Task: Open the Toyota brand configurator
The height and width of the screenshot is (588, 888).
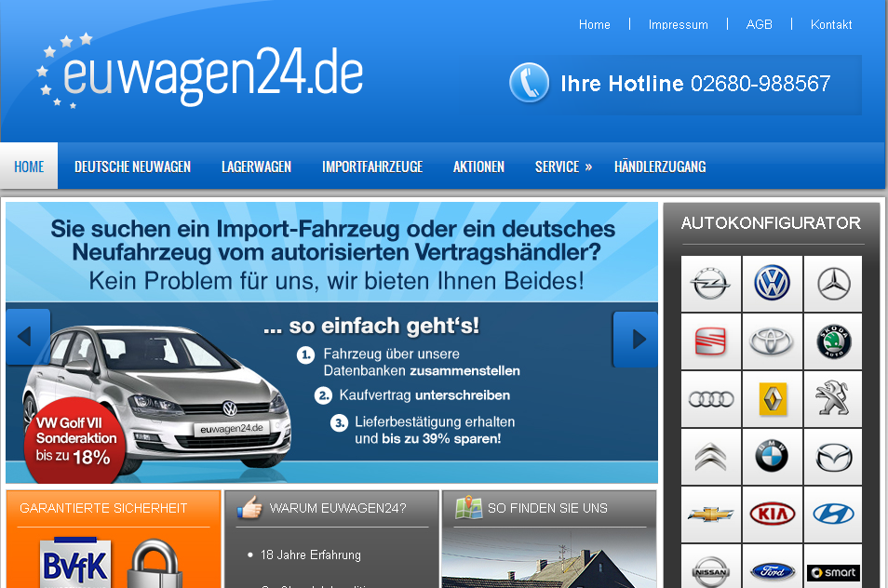Action: [772, 341]
